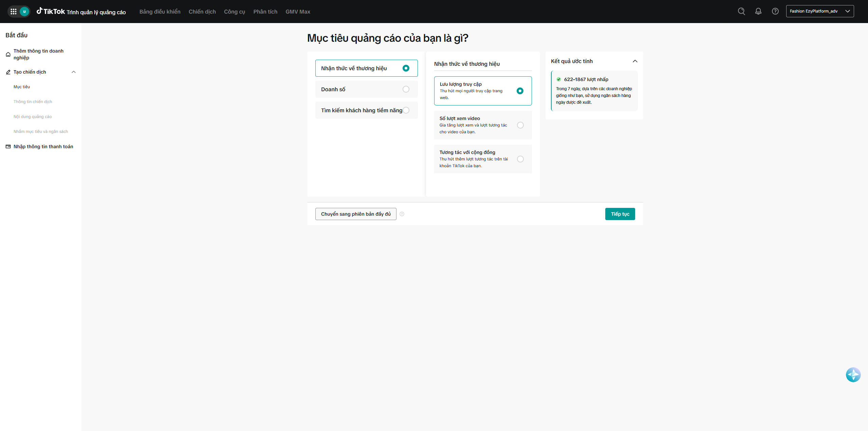Click 'Mục tiêu quảng cáo của bạn là gì?' title
This screenshot has height=431, width=868.
(x=388, y=38)
